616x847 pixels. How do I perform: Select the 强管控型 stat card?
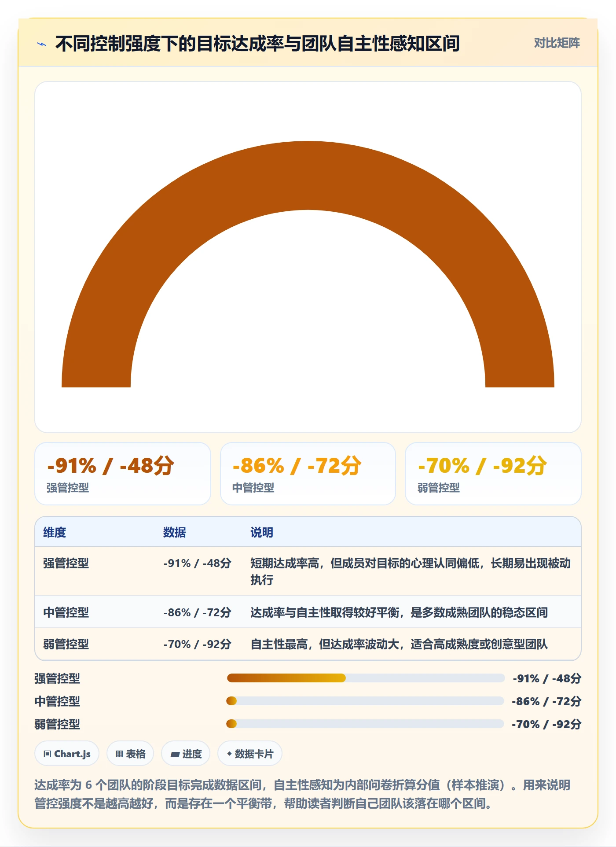tap(123, 474)
